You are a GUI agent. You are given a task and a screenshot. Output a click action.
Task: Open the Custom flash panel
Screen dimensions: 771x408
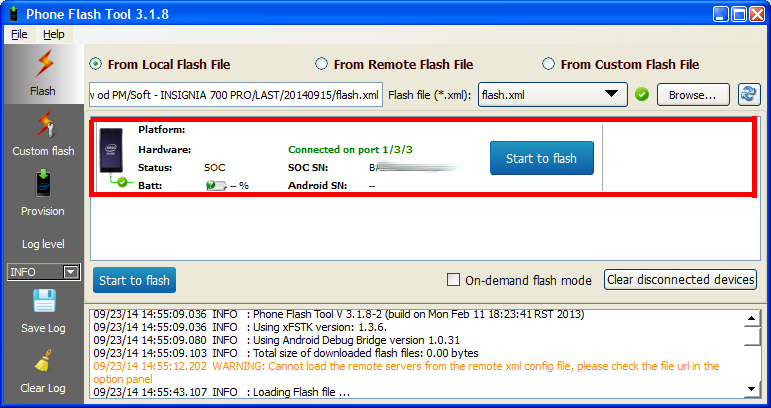[43, 134]
